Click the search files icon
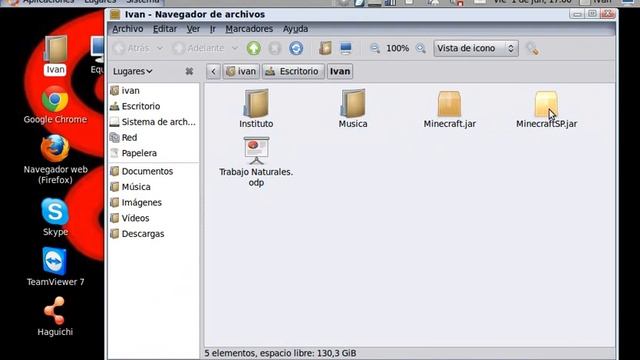The image size is (640, 360). [532, 48]
